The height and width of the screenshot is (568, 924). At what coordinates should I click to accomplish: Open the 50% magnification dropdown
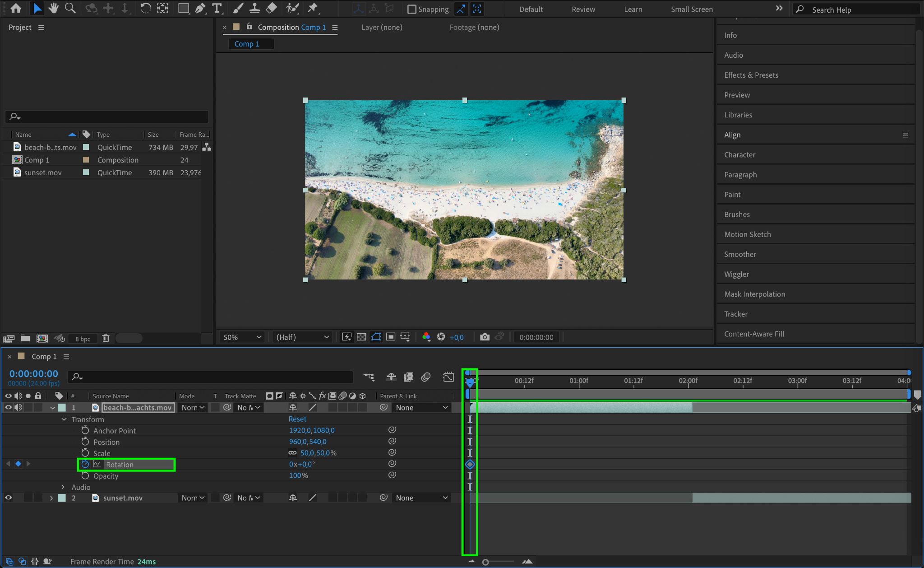click(242, 337)
